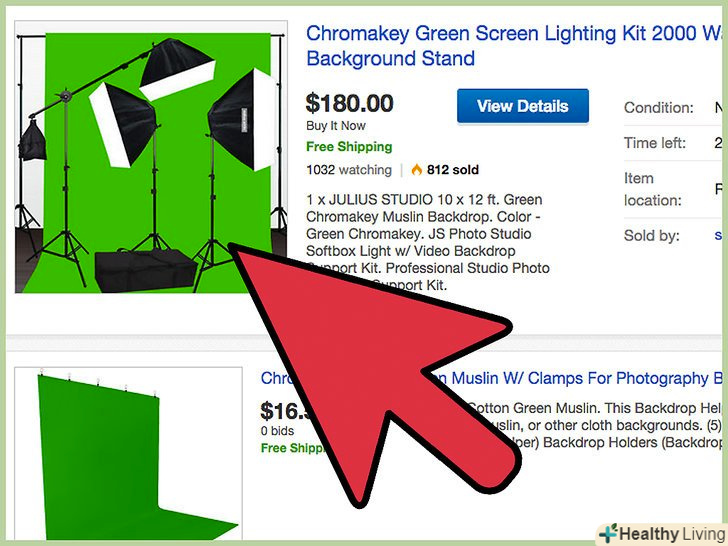The width and height of the screenshot is (728, 546).
Task: Click the Condition label in details
Action: click(x=658, y=108)
